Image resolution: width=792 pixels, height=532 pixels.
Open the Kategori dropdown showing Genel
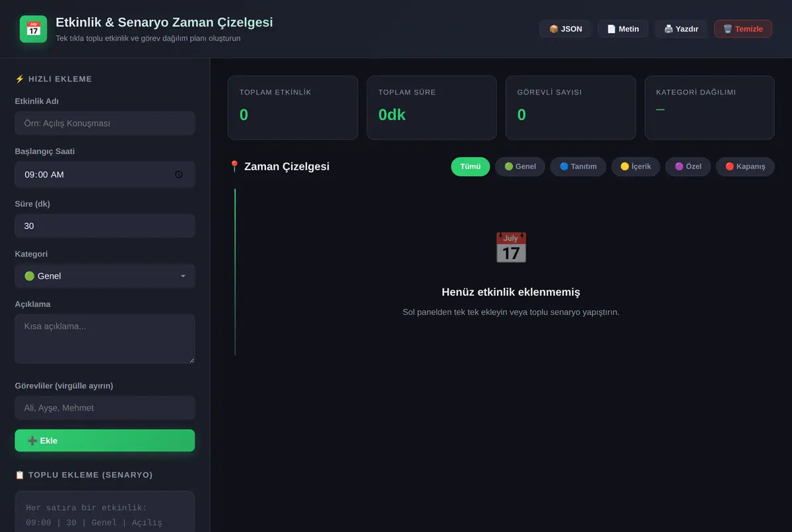click(105, 276)
